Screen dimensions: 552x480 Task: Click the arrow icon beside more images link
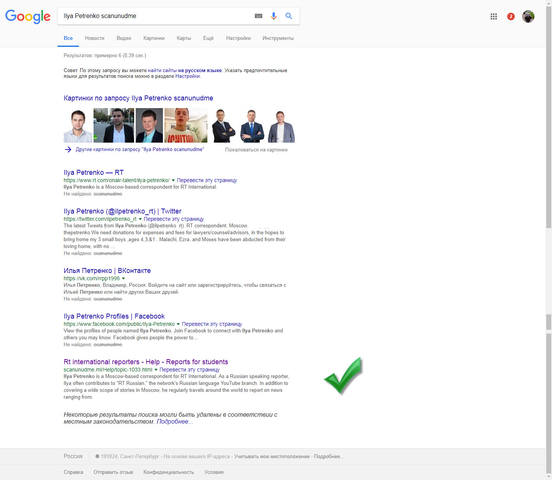point(68,149)
